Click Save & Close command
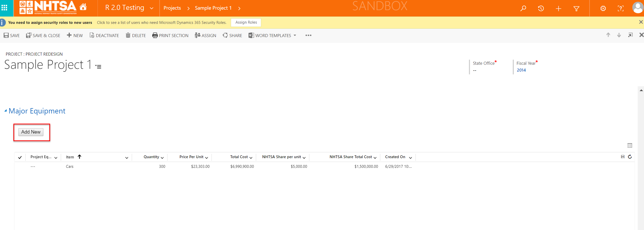The image size is (644, 230). click(x=43, y=36)
